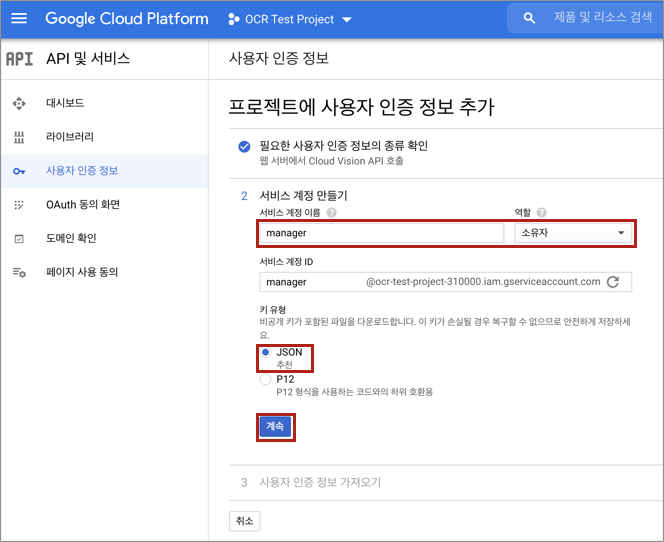Open the 대시보드 sidebar item

104,103
